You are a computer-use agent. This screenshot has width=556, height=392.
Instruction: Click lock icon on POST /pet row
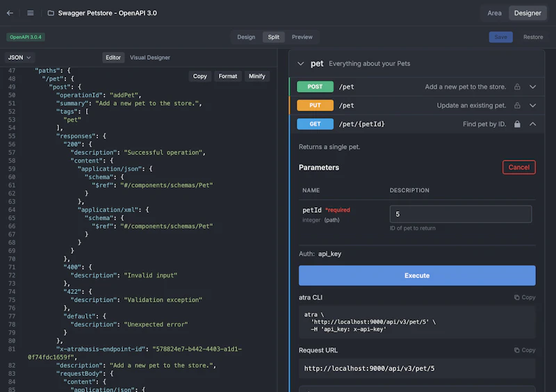coord(517,87)
